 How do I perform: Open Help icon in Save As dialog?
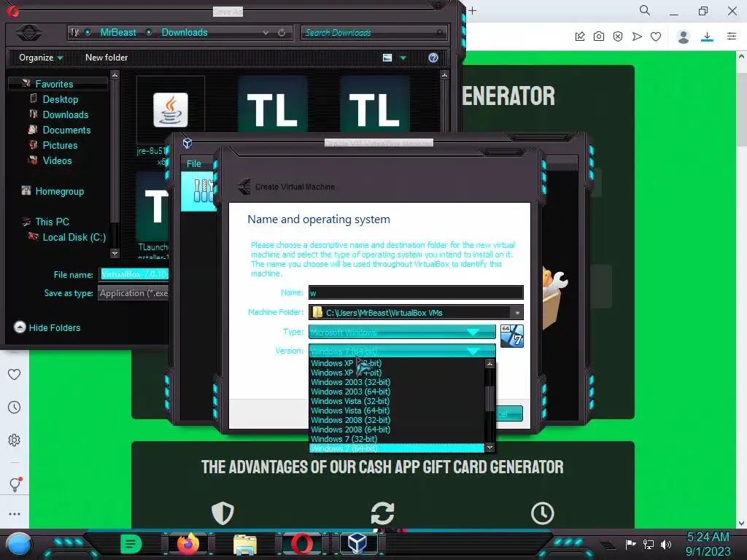[433, 58]
